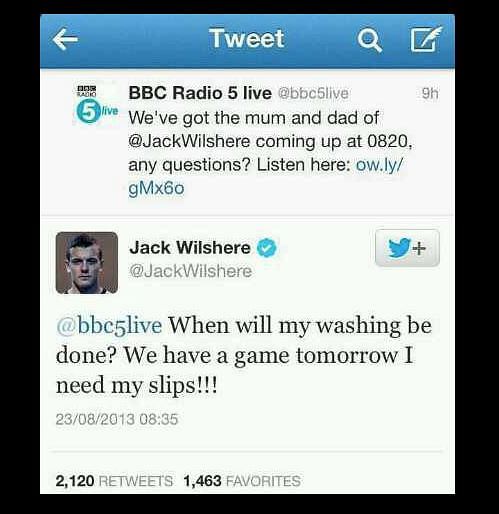499x514 pixels.
Task: Tap the @bbc5live mention in reply
Action: 109,325
